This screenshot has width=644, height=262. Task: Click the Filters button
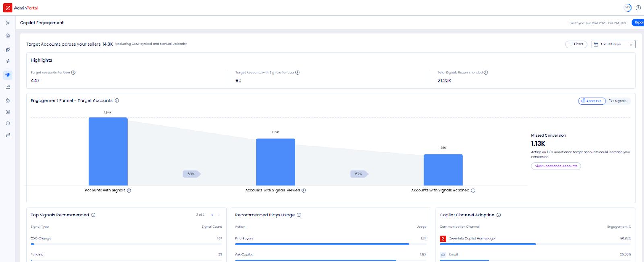click(576, 44)
